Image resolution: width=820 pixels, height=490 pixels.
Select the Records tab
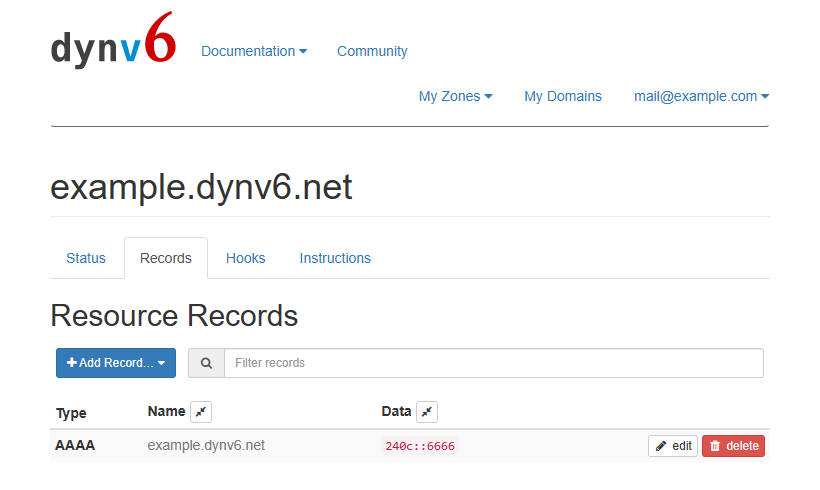(166, 258)
